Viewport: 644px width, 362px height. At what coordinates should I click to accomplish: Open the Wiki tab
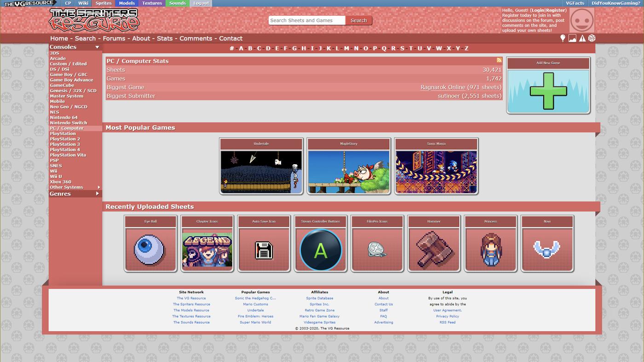[83, 3]
